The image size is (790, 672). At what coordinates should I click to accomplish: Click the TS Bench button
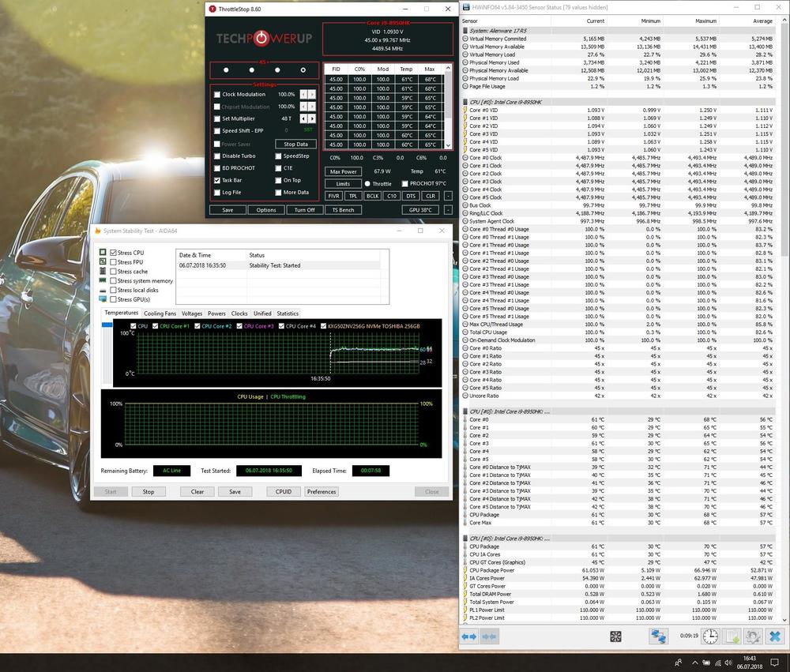click(x=343, y=210)
